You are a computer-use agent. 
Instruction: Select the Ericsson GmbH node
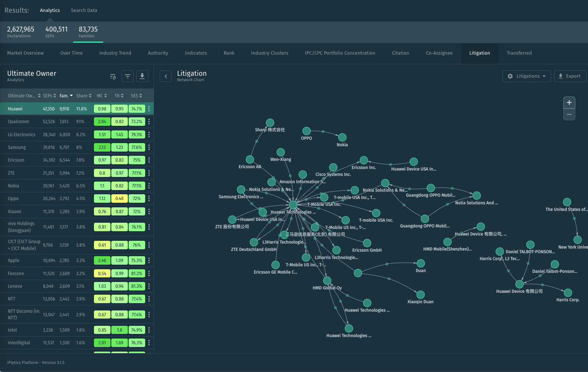[367, 243]
